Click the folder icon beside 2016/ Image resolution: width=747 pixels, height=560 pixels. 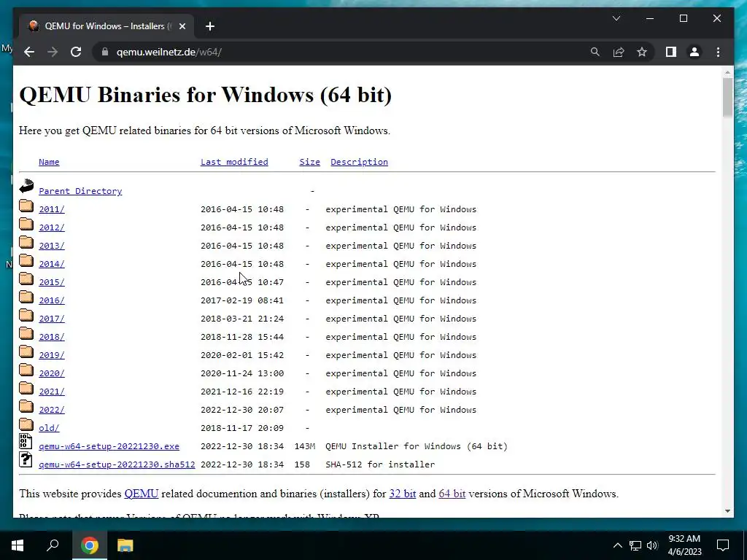pos(26,297)
